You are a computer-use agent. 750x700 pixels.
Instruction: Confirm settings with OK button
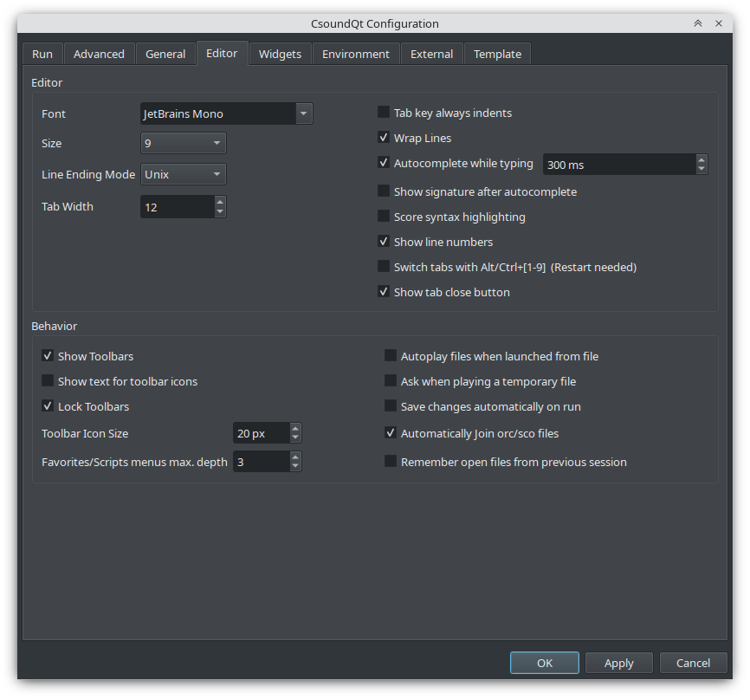click(x=545, y=663)
